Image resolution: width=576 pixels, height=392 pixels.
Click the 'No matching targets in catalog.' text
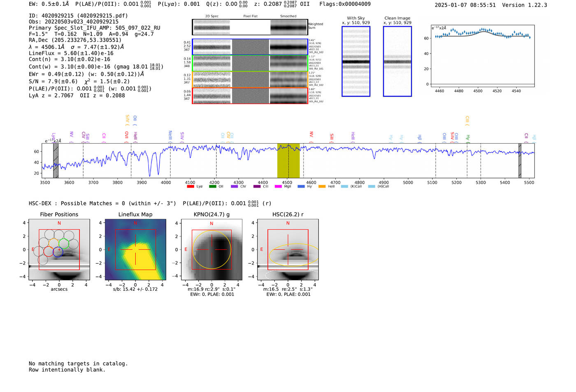pyautogui.click(x=78, y=364)
